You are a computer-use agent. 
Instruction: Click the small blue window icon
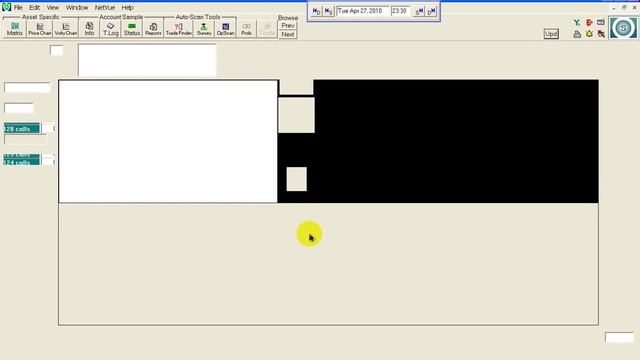coord(601,22)
